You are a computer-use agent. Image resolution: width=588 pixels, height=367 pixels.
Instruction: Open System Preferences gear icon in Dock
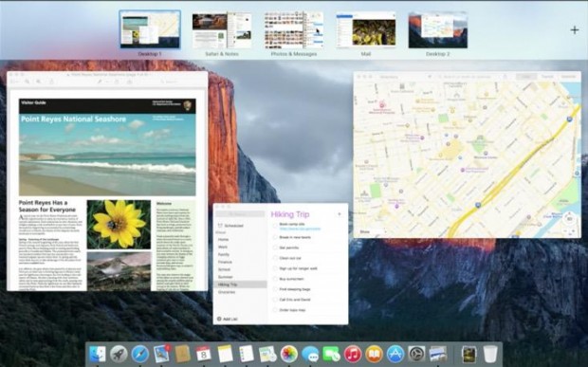(416, 354)
